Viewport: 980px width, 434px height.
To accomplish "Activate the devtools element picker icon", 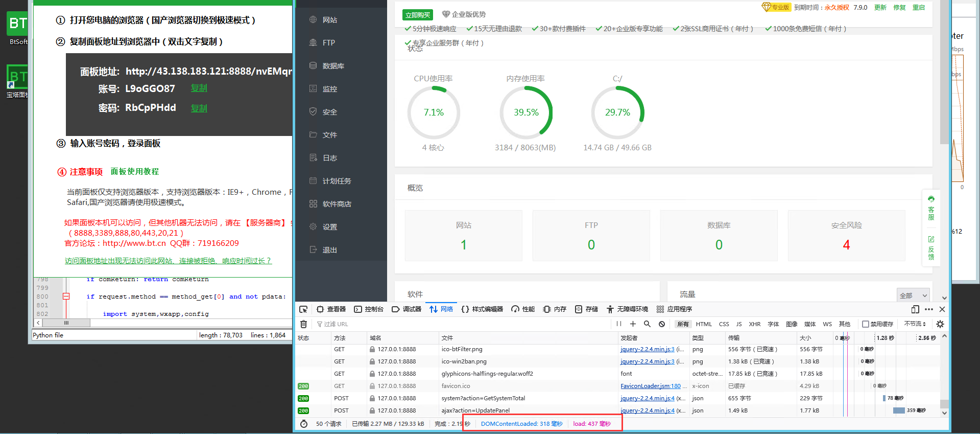I will click(x=303, y=309).
